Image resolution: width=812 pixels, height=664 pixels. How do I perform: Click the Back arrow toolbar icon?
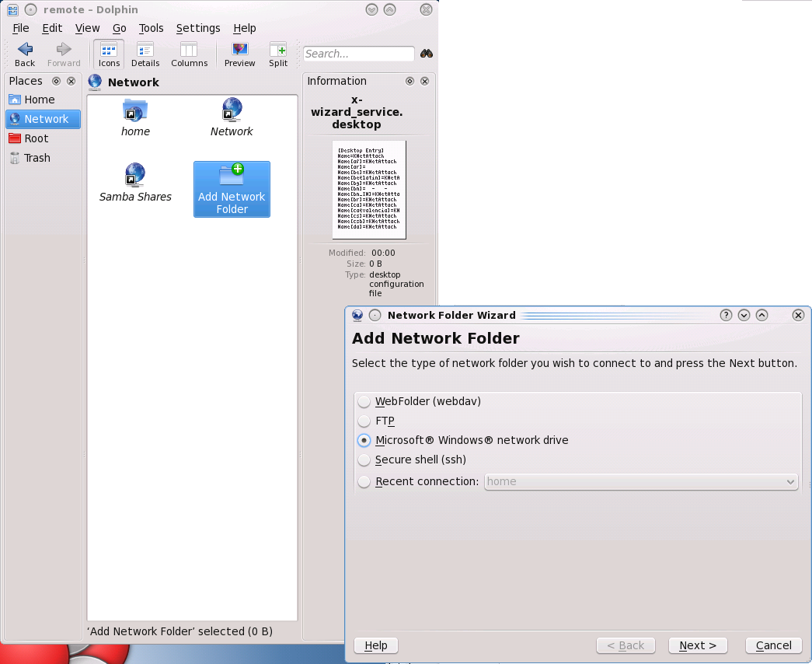click(25, 50)
